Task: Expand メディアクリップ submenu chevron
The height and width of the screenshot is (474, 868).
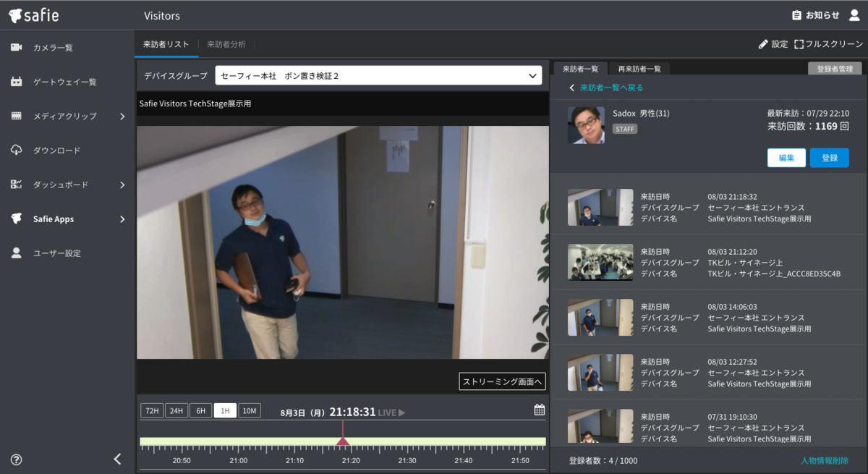Action: (x=122, y=116)
